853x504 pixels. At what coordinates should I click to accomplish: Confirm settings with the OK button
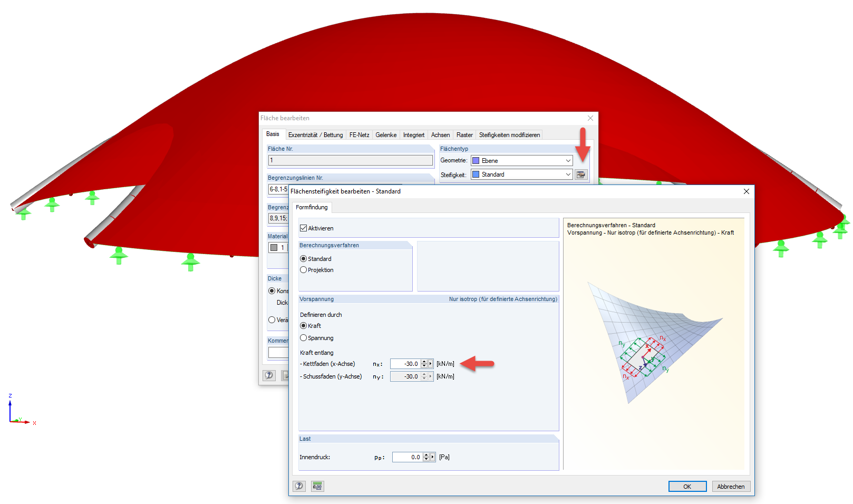[687, 486]
